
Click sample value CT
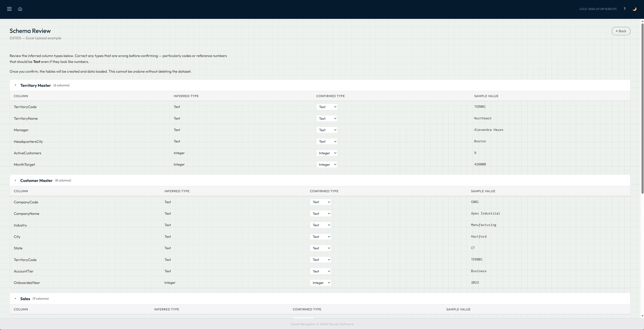tap(473, 248)
